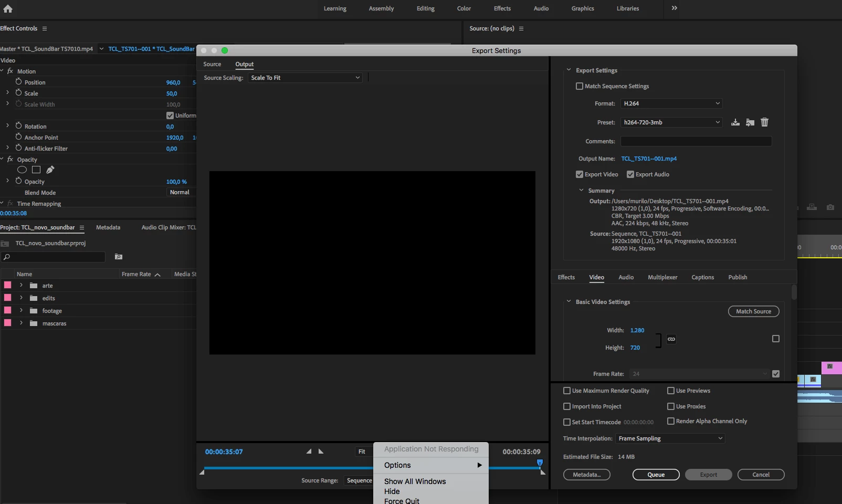Click the Metadata... button
The image size is (842, 504).
click(x=587, y=475)
